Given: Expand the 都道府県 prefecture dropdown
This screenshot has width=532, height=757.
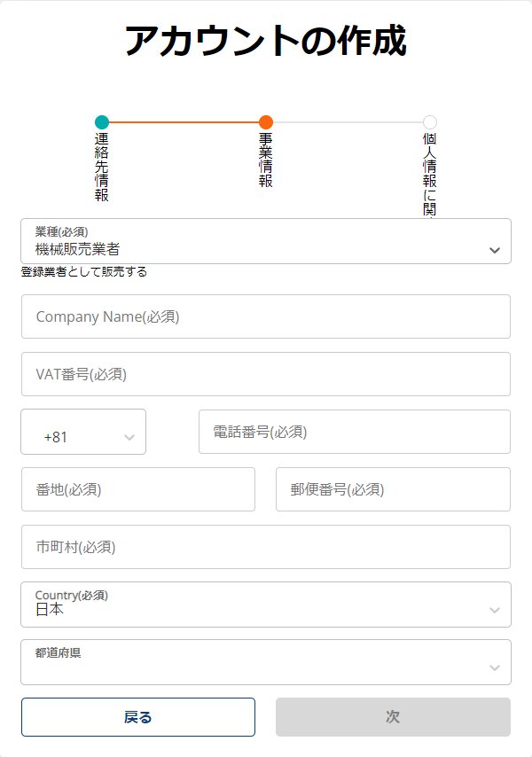Looking at the screenshot, I should (266, 662).
